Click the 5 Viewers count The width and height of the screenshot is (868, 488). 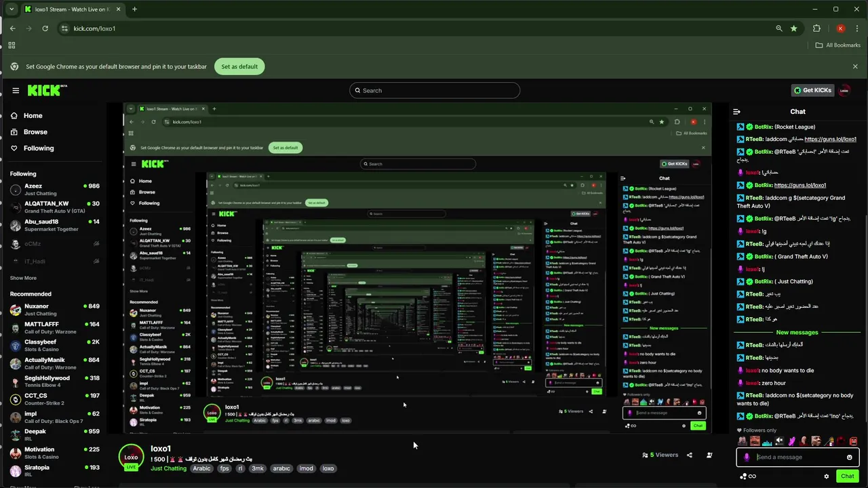tap(660, 455)
